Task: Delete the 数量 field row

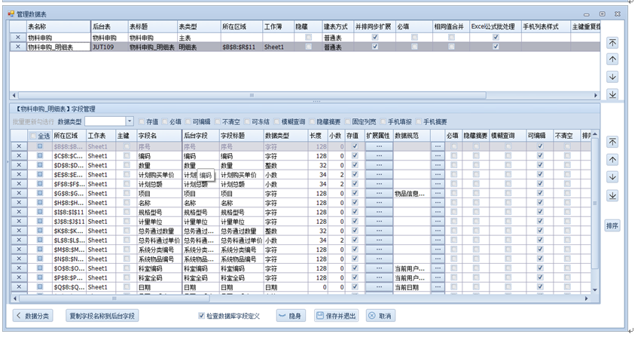Action: pos(19,165)
